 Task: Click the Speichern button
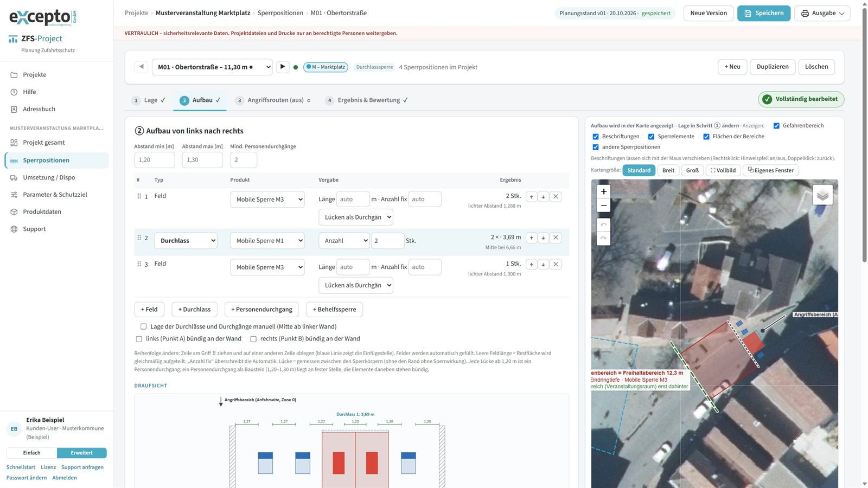[x=764, y=13]
